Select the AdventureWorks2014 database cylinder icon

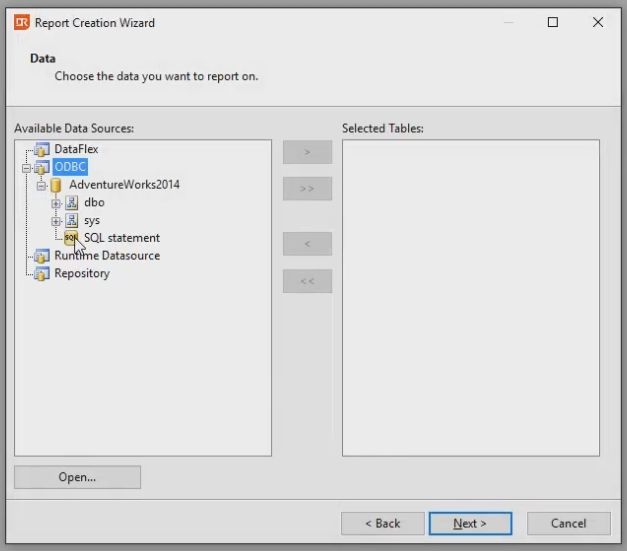56,185
